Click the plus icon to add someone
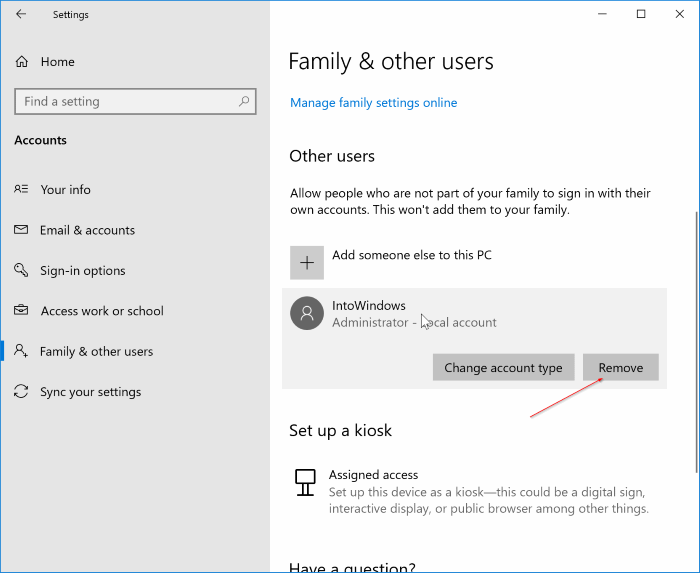This screenshot has height=573, width=700. (x=307, y=263)
